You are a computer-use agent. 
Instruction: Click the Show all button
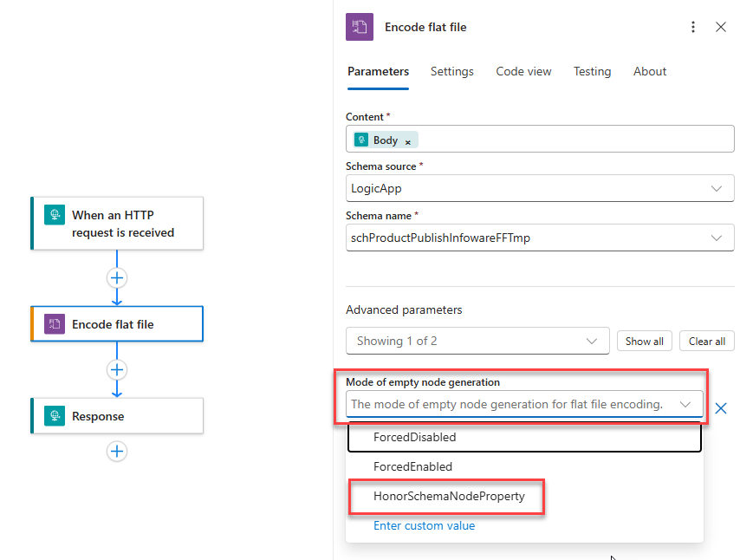pyautogui.click(x=644, y=341)
